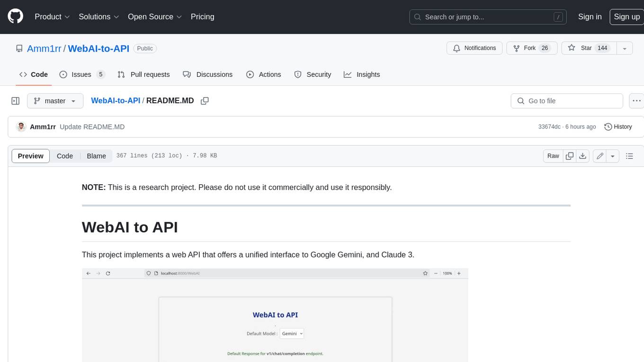
Task: Click the README screenshot image
Action: pyautogui.click(x=275, y=315)
